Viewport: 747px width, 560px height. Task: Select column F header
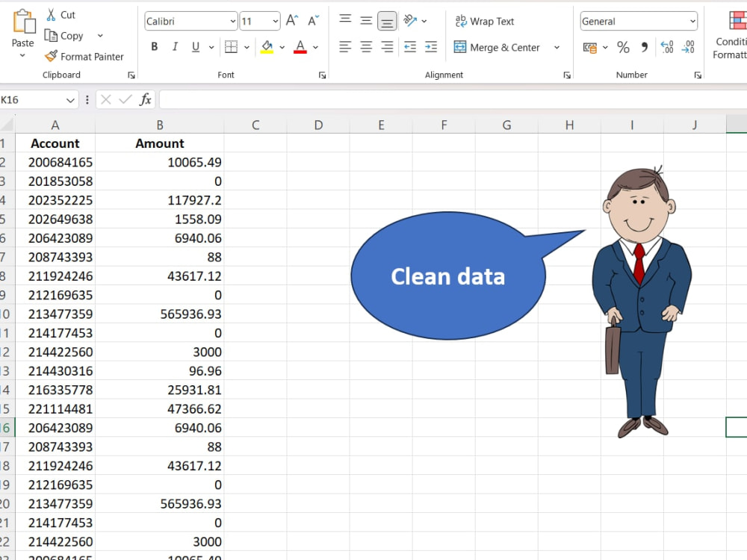444,125
